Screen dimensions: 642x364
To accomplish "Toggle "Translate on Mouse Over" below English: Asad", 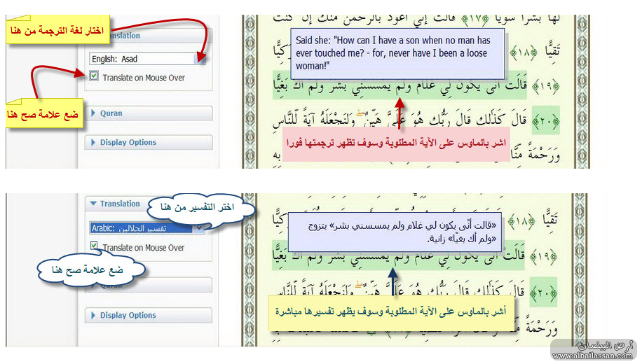I will point(95,77).
